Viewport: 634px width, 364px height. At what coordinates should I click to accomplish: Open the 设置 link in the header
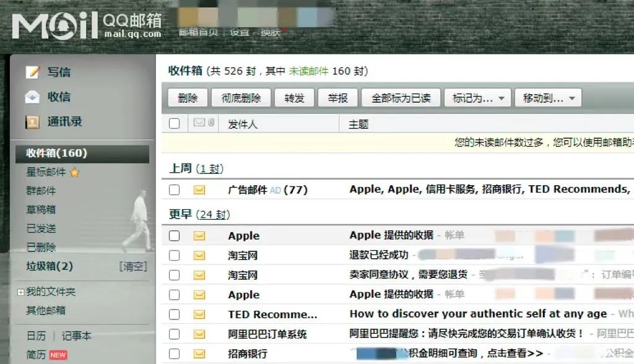[240, 32]
